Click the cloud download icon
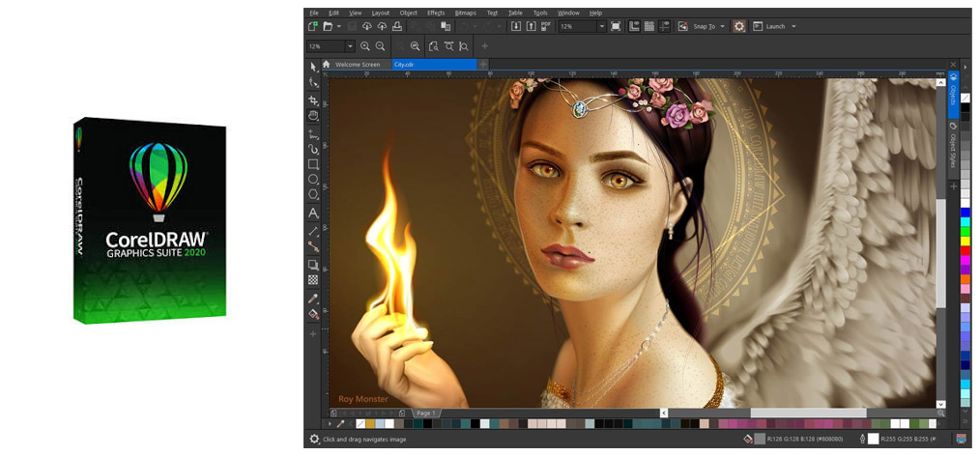This screenshot has width=980, height=456. coord(367,26)
